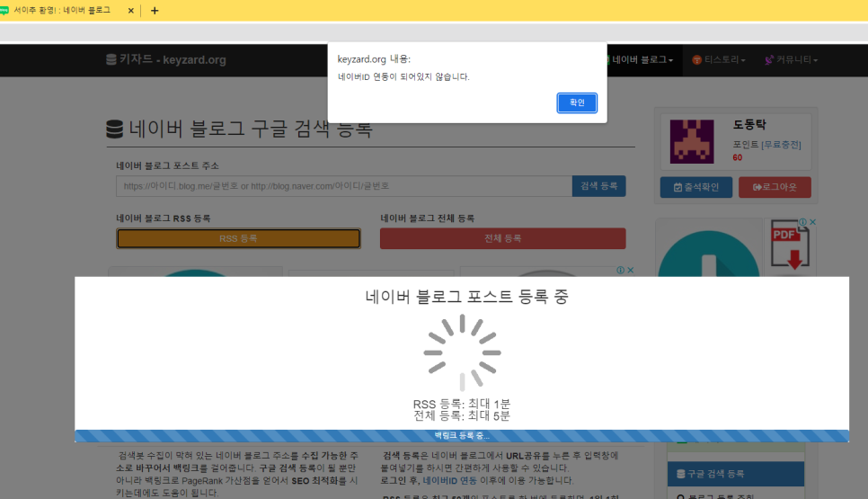Click the database icon beside page heading

tap(115, 129)
